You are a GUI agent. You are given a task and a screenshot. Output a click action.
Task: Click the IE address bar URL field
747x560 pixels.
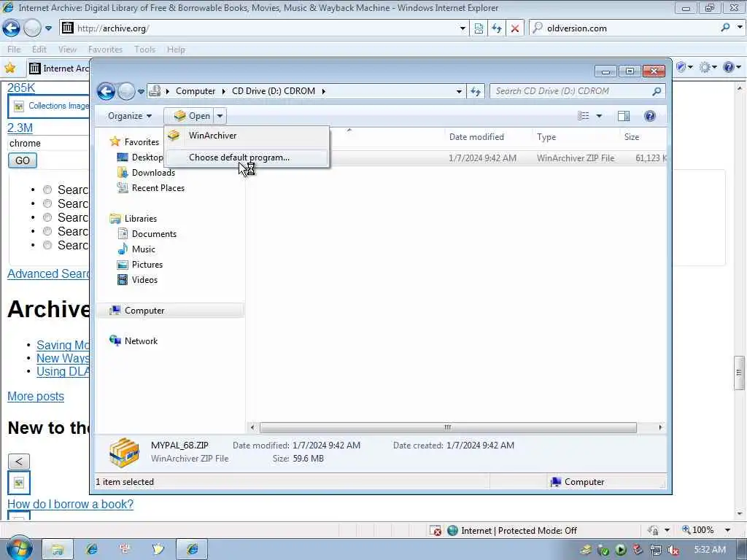[x=264, y=28]
